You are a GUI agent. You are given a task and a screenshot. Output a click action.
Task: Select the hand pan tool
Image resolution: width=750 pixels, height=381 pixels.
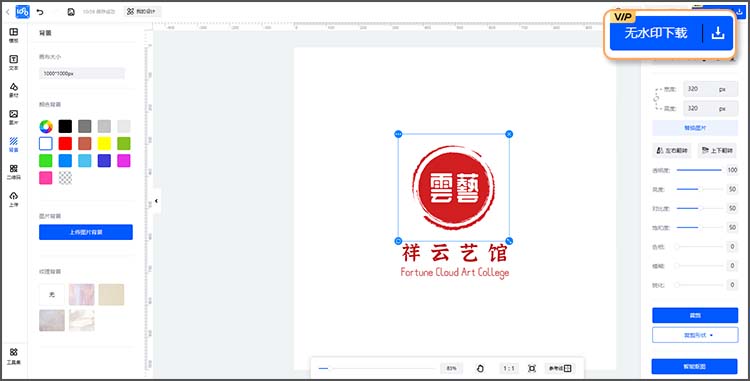(480, 368)
